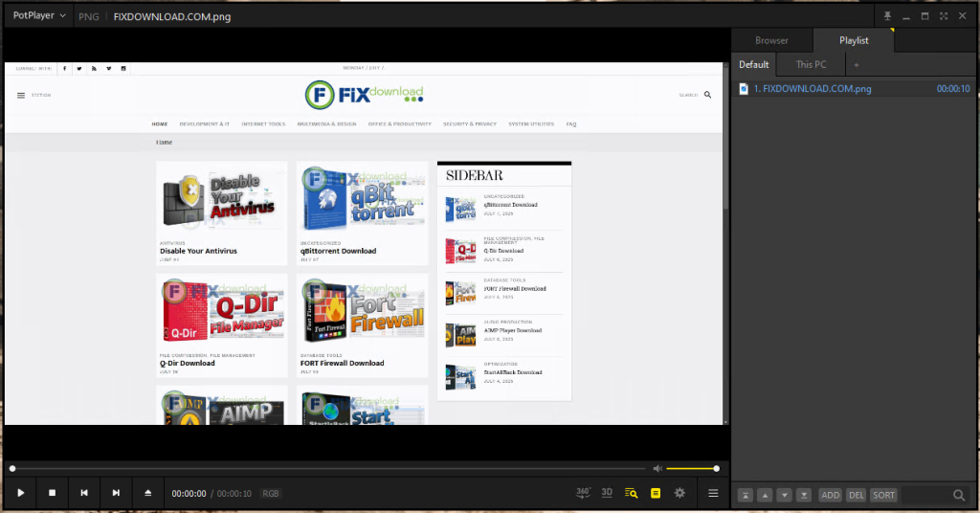Expand the PotPlayer main menu dropdown
Viewport: 980px width, 513px height.
tap(38, 15)
